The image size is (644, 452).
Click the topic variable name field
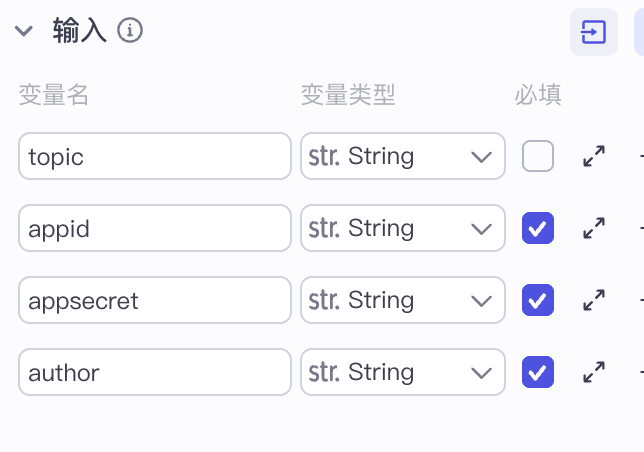(x=154, y=157)
